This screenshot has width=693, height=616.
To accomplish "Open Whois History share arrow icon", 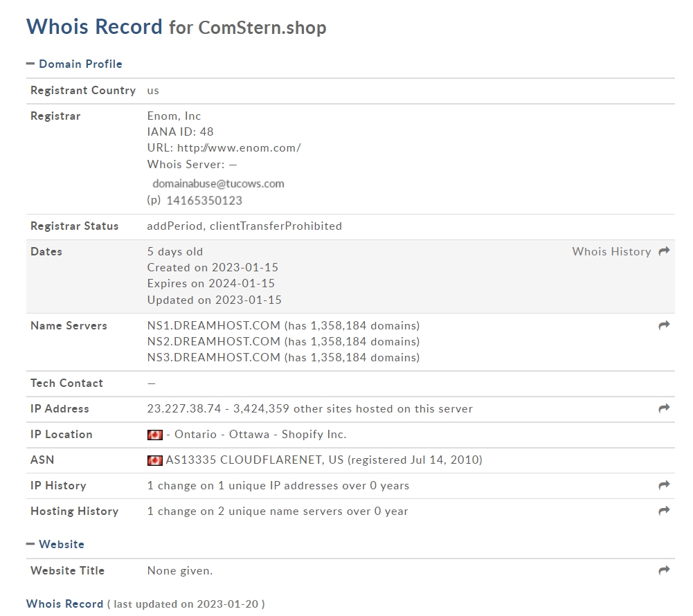I will click(x=664, y=251).
